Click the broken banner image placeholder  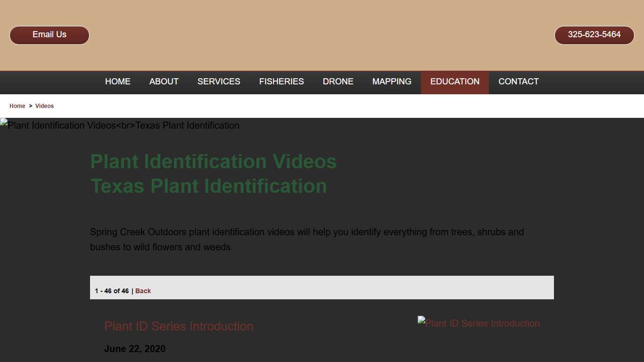(x=120, y=125)
